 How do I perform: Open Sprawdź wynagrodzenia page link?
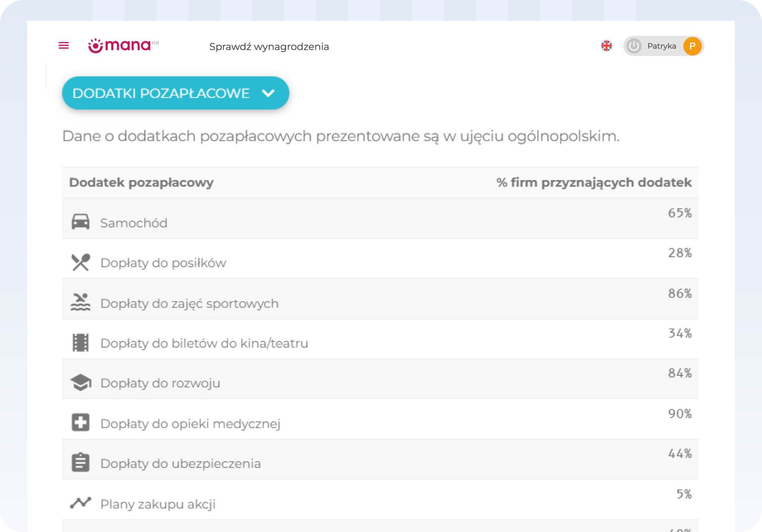pos(269,47)
